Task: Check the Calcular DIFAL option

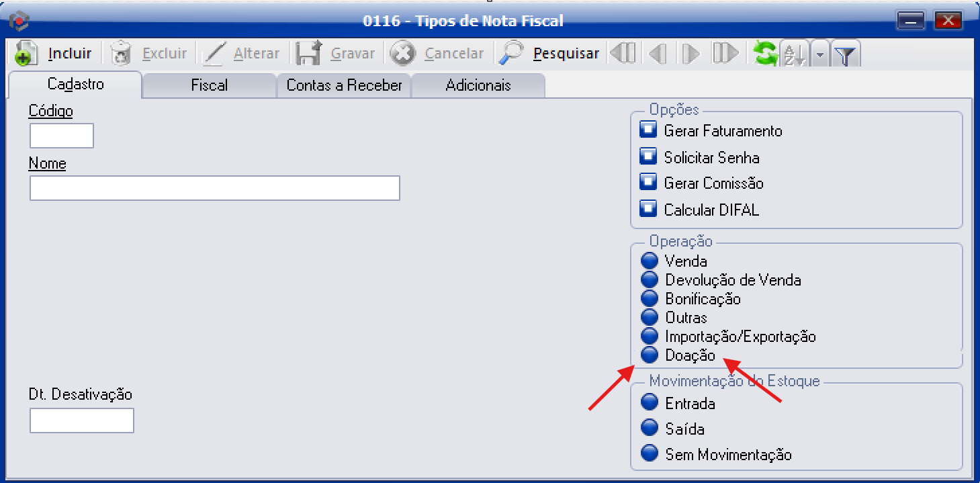Action: point(648,210)
